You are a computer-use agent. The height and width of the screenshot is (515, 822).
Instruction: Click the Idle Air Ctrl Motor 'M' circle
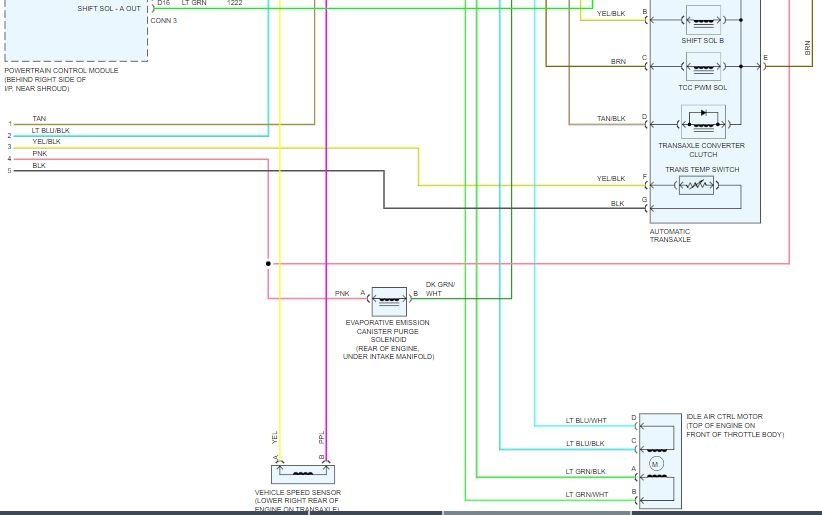click(x=656, y=464)
